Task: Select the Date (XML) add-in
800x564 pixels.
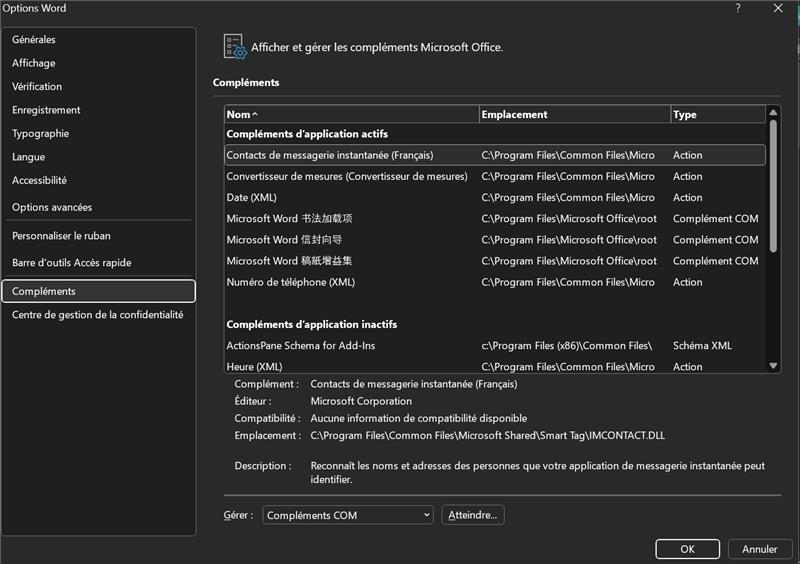Action: pyautogui.click(x=495, y=198)
